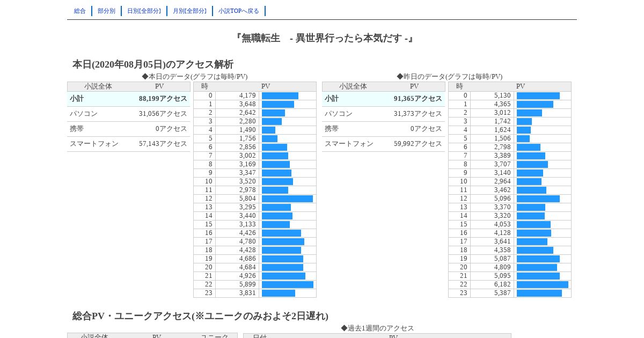Click yesterday's PV value 1,506
This screenshot has width=644, height=338.
coord(502,138)
